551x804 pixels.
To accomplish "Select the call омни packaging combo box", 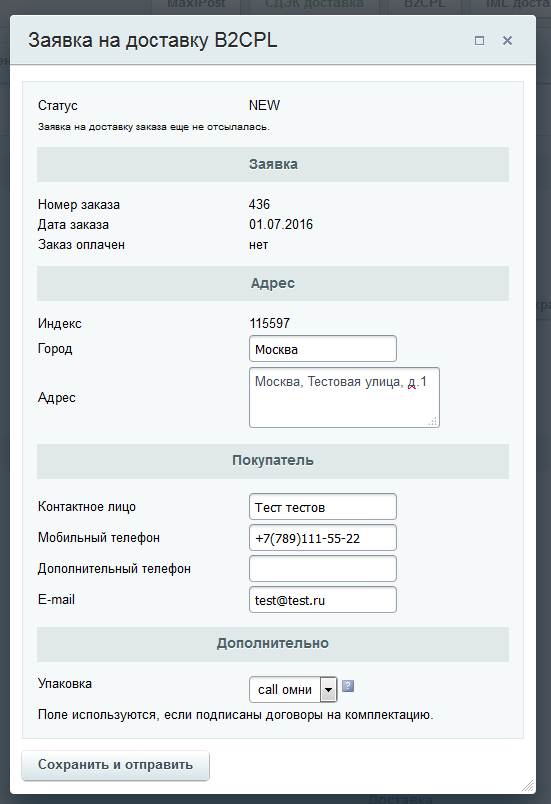I will point(293,690).
